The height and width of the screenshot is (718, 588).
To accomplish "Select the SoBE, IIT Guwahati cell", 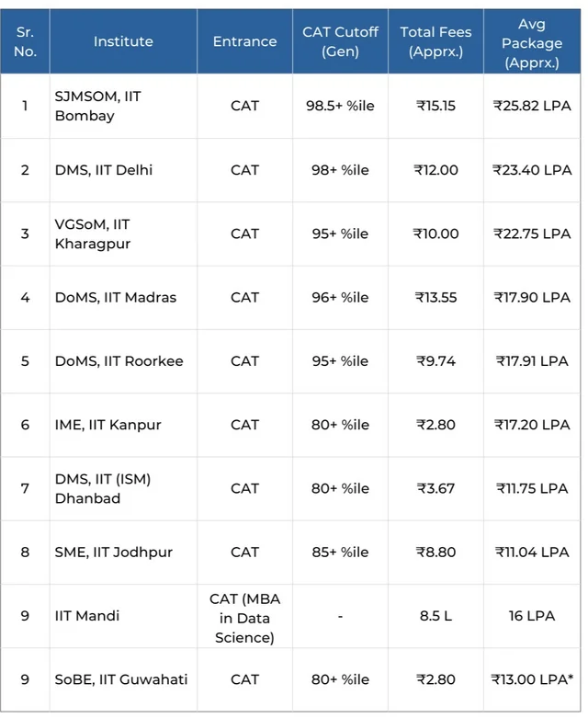I will point(121,679).
